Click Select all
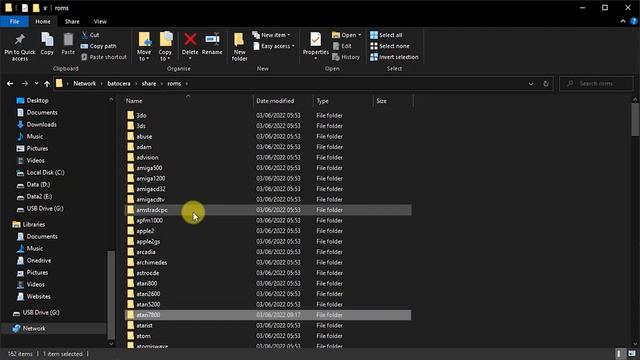This screenshot has width=640, height=360. click(386, 35)
